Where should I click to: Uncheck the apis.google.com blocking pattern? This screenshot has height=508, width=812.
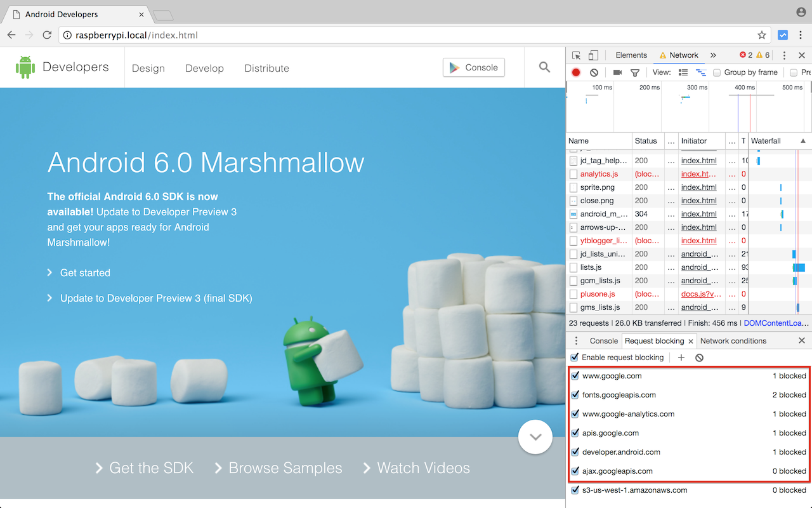click(x=575, y=433)
